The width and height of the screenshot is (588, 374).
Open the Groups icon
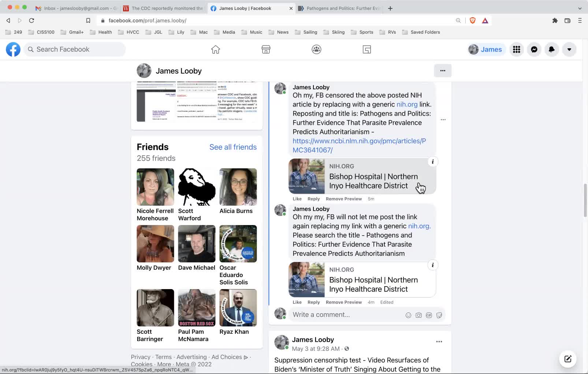317,49
